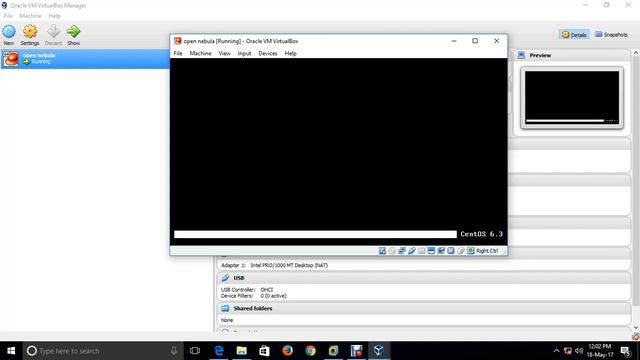The image size is (640, 360).
Task: Click the Right Ctrl host key label
Action: point(487,251)
